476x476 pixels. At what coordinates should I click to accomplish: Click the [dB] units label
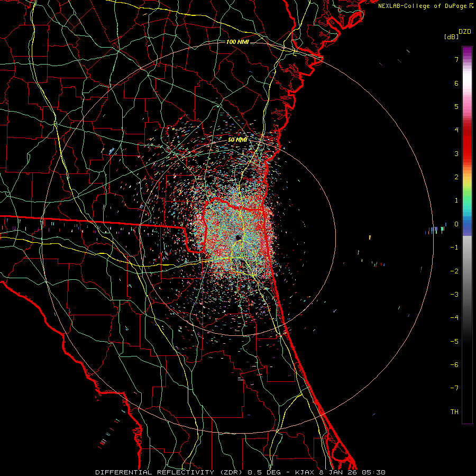point(451,36)
